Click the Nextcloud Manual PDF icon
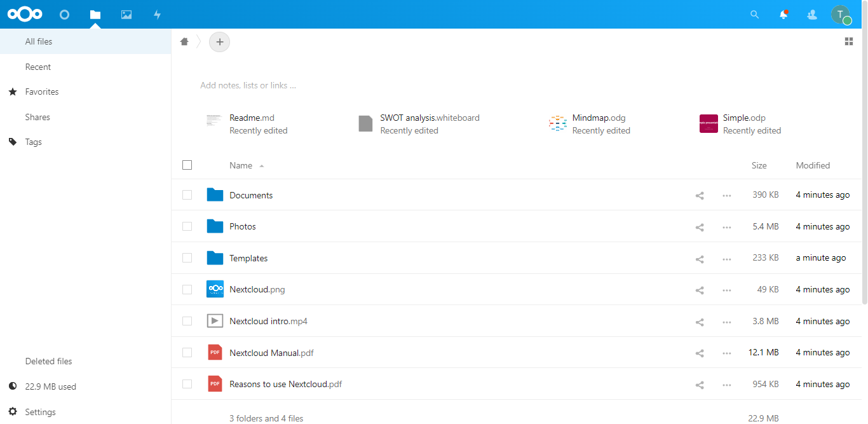This screenshot has height=424, width=868. pos(215,352)
